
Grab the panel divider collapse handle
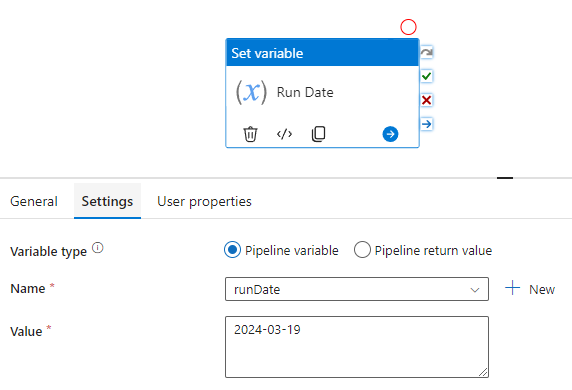tap(505, 178)
